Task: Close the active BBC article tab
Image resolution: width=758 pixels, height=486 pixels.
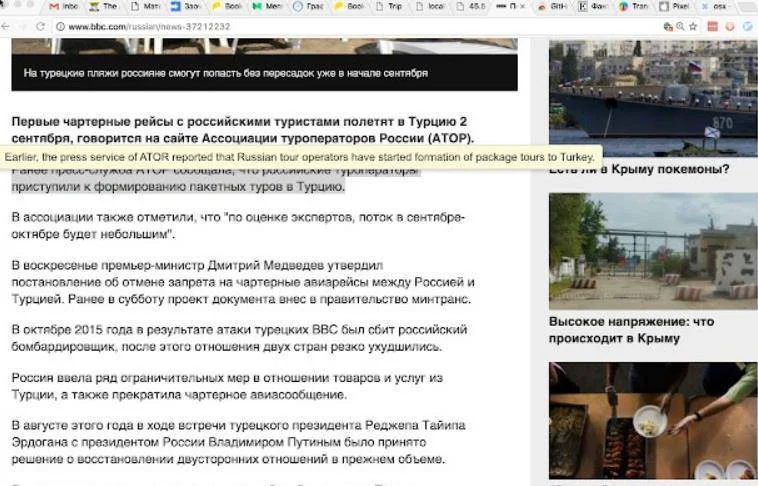Action: coord(523,7)
